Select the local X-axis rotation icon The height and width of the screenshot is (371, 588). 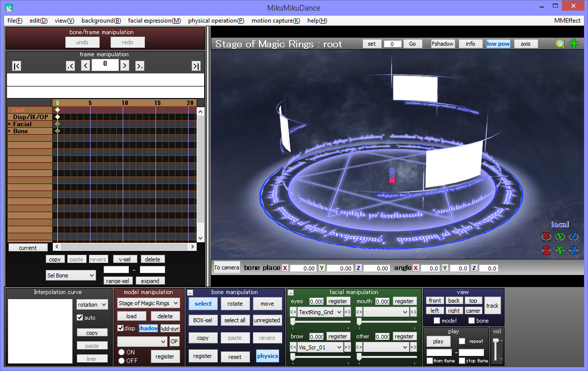pyautogui.click(x=547, y=236)
